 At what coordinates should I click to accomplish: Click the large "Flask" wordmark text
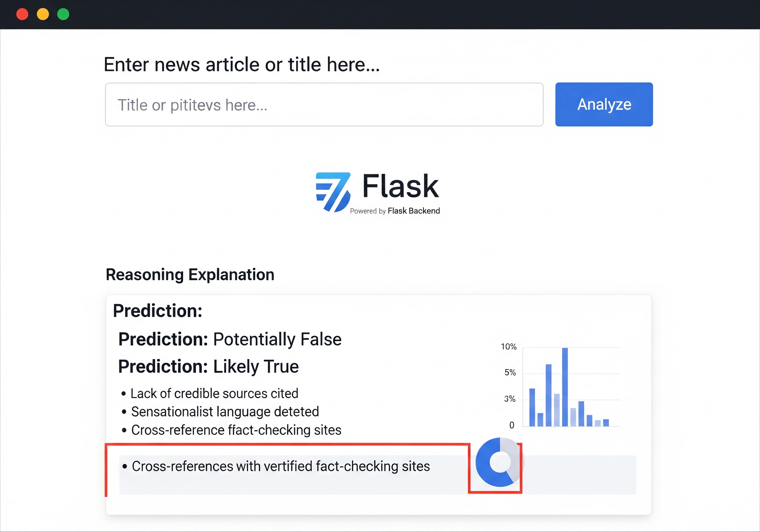click(400, 186)
